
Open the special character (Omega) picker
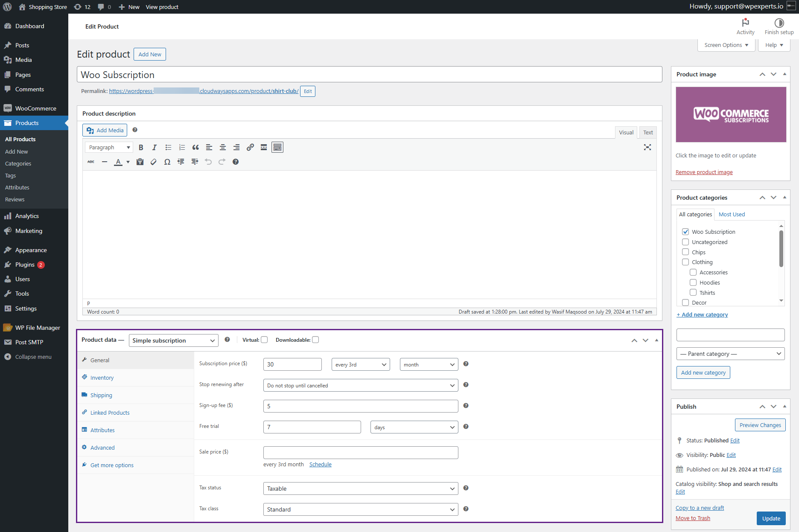(167, 162)
